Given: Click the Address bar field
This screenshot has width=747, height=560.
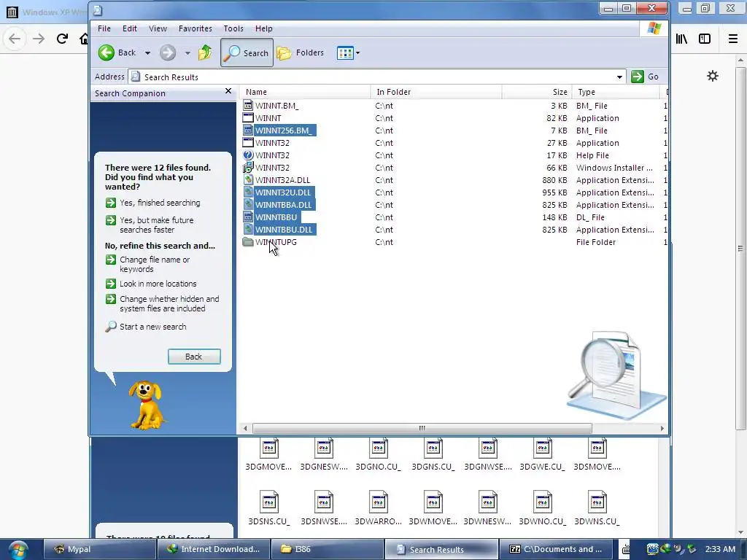Looking at the screenshot, I should point(376,77).
